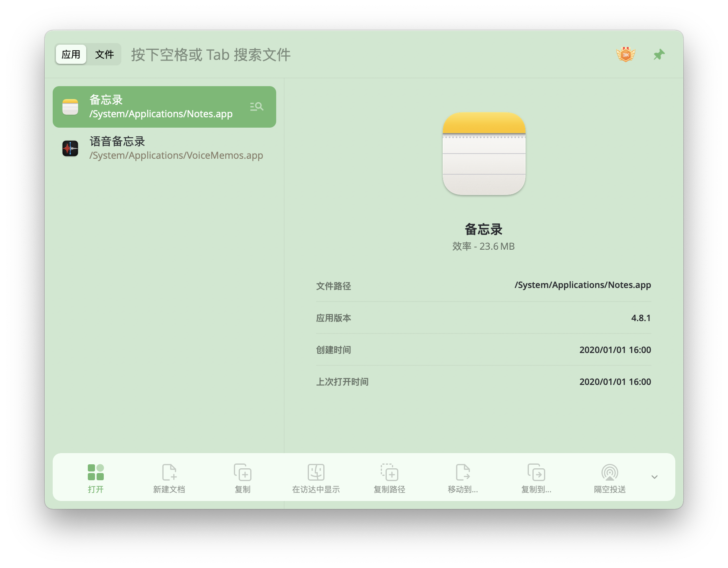Open the search-in-app icon on 备忘录 row

pyautogui.click(x=257, y=106)
